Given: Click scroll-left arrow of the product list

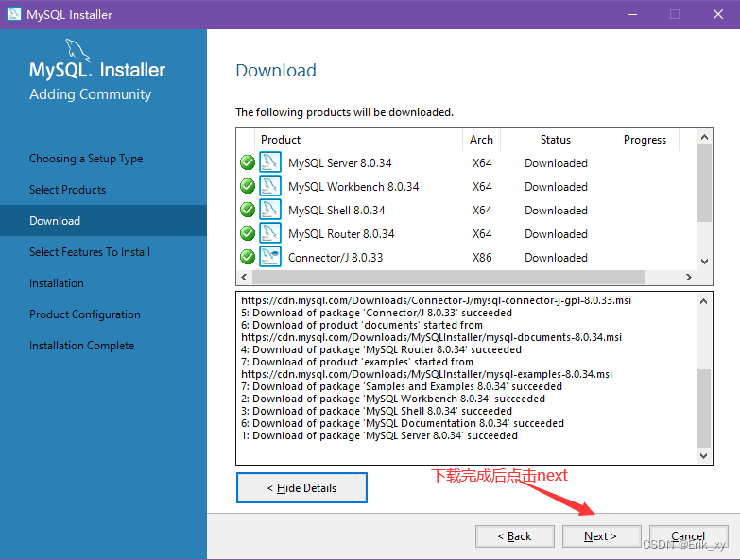Looking at the screenshot, I should coord(244,278).
